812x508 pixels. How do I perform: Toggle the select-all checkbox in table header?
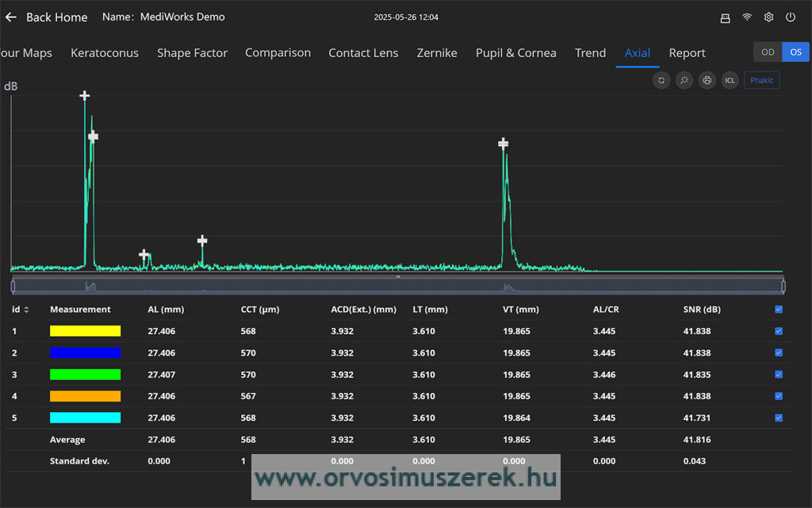coord(778,310)
